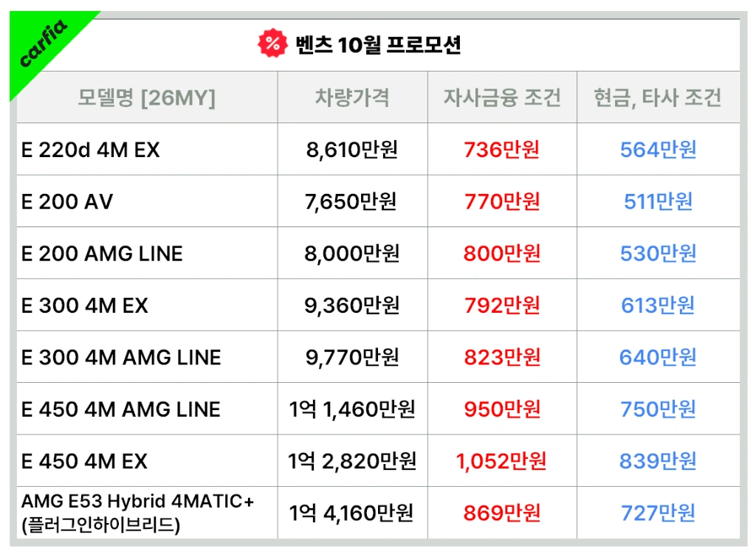This screenshot has width=756, height=554.
Task: Open the E 200 AMG LINE model entry
Action: coord(102,254)
